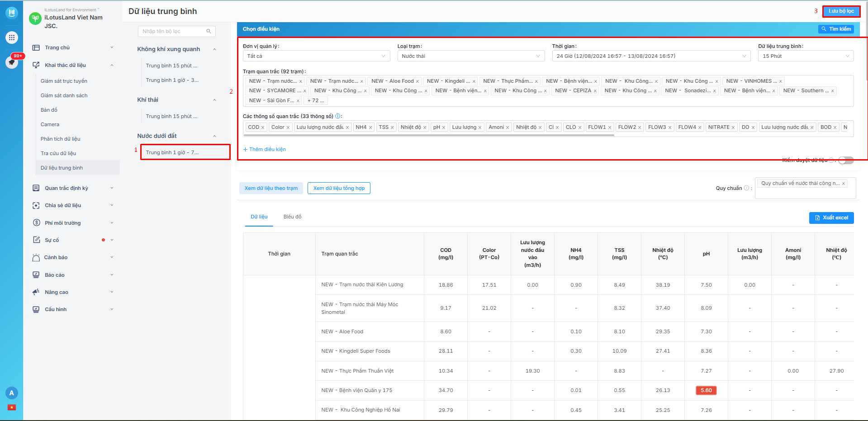Click info icon next to Quy chuẩn label
The width and height of the screenshot is (868, 421).
tap(746, 188)
